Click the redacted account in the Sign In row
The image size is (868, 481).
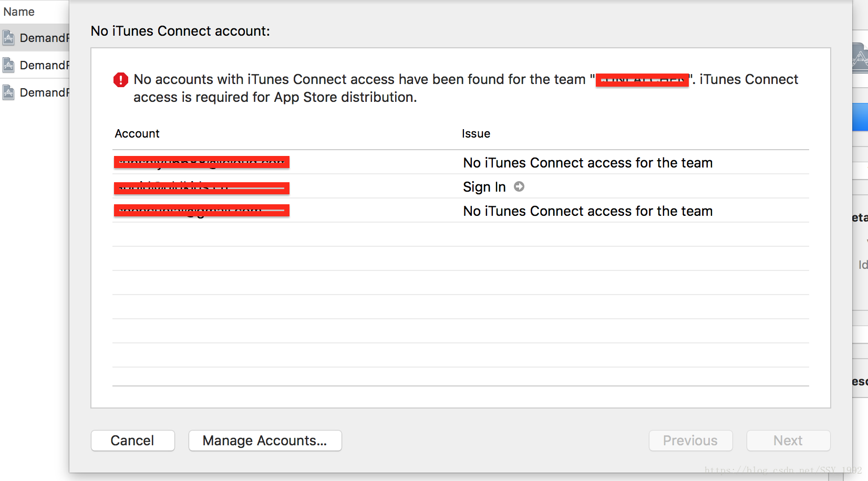pyautogui.click(x=202, y=187)
